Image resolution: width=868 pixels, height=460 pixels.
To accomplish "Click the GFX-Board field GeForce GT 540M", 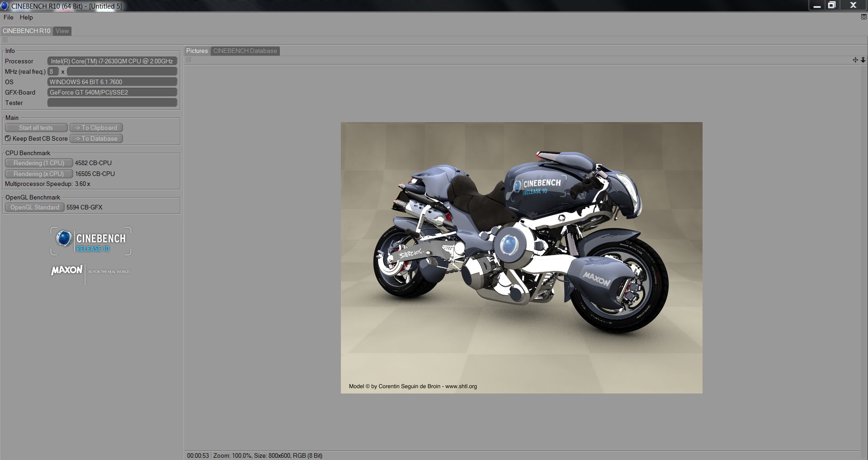I will (x=112, y=92).
